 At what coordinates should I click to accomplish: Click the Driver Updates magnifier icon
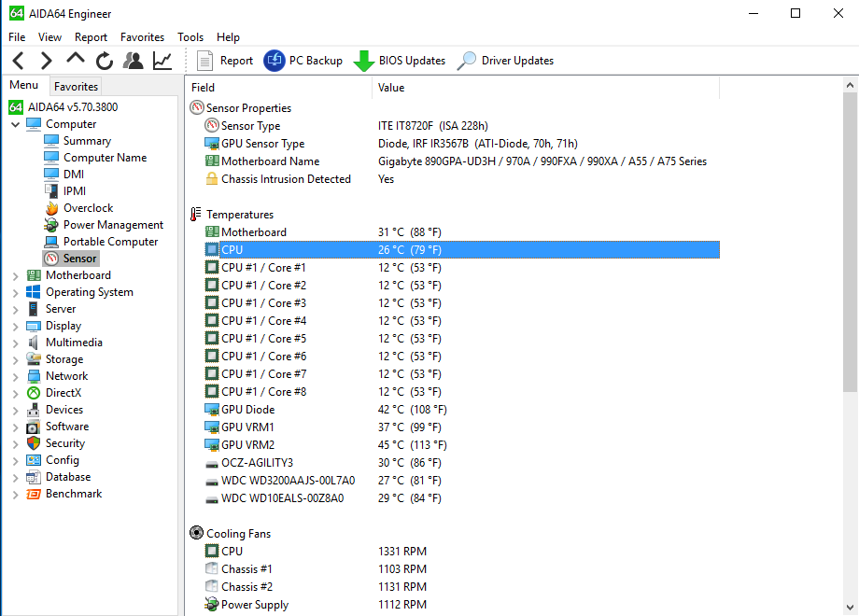point(466,61)
